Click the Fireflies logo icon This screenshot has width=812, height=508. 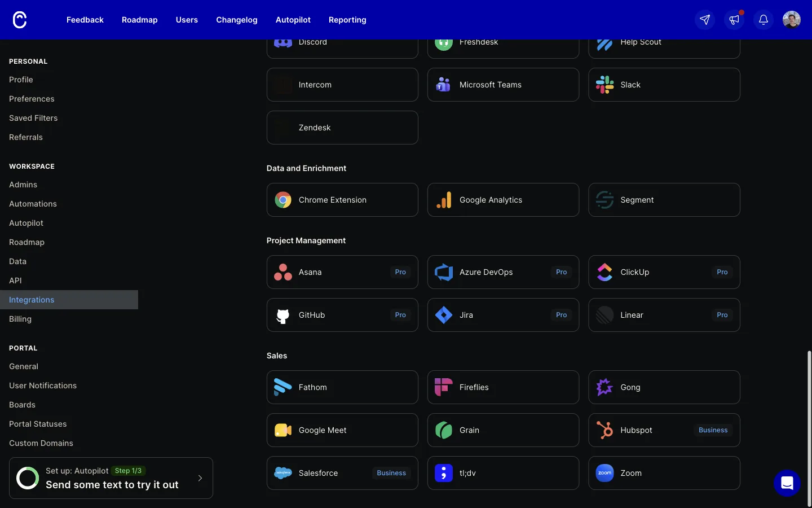[444, 387]
